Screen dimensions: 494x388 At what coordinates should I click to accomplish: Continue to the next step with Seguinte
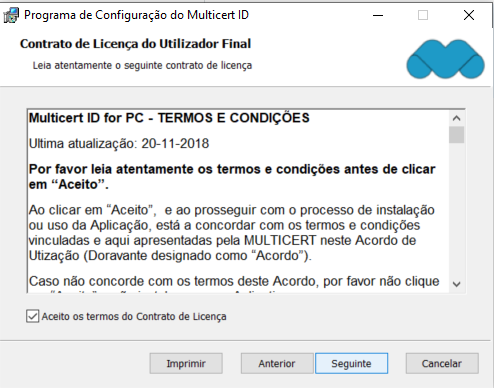point(351,363)
